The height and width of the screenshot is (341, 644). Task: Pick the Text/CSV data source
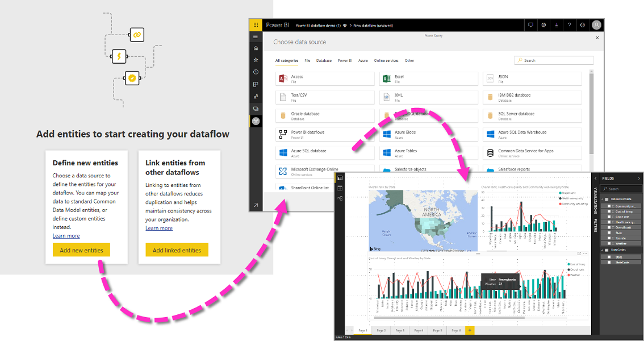click(x=325, y=97)
